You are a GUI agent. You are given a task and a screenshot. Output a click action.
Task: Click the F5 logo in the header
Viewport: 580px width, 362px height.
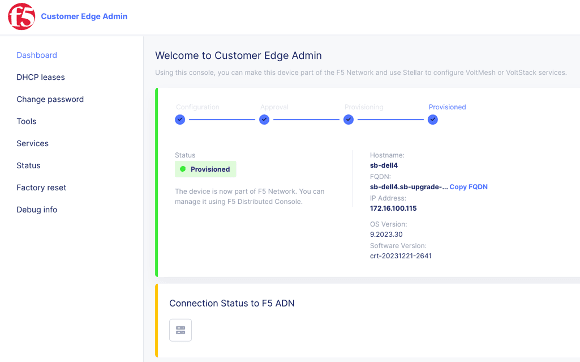coord(21,16)
